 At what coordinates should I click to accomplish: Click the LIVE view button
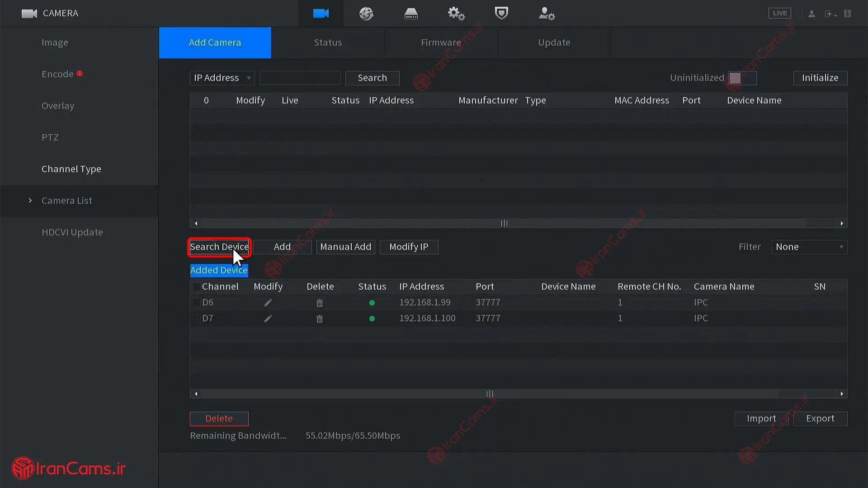pyautogui.click(x=780, y=13)
